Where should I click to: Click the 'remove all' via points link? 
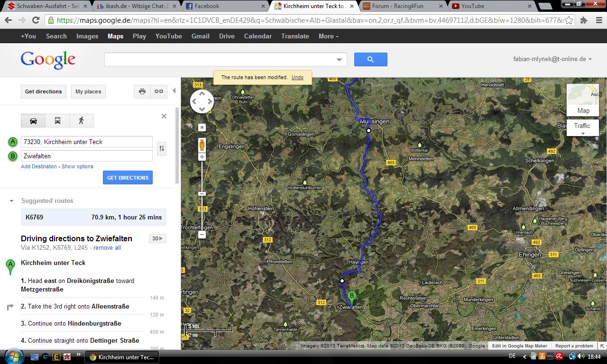107,248
